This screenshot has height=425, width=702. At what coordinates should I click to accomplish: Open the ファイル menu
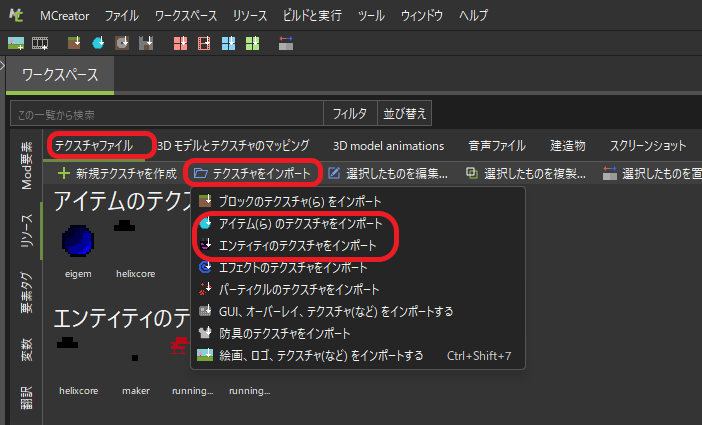point(122,17)
